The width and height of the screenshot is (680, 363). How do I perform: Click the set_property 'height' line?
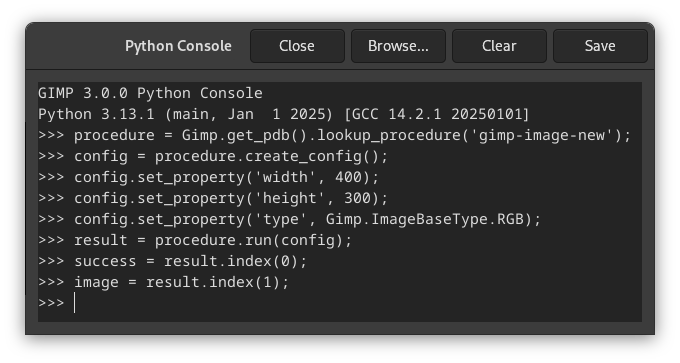pos(213,198)
